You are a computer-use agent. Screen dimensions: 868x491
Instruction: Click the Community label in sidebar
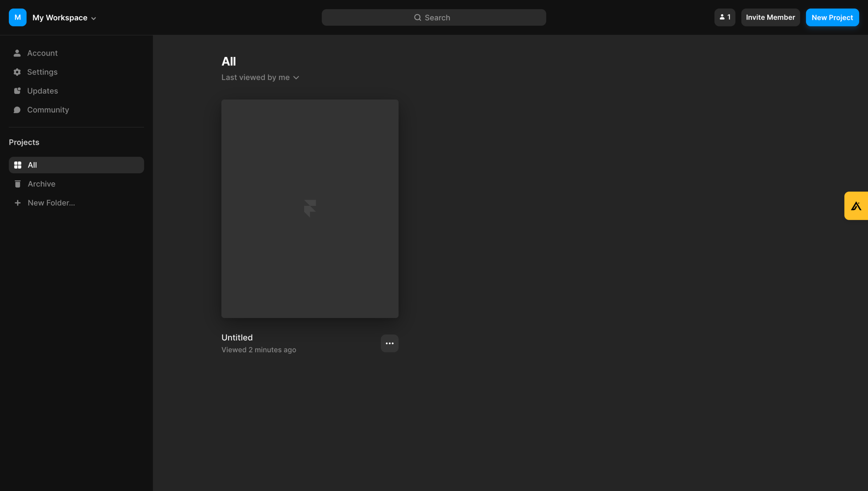click(x=48, y=110)
